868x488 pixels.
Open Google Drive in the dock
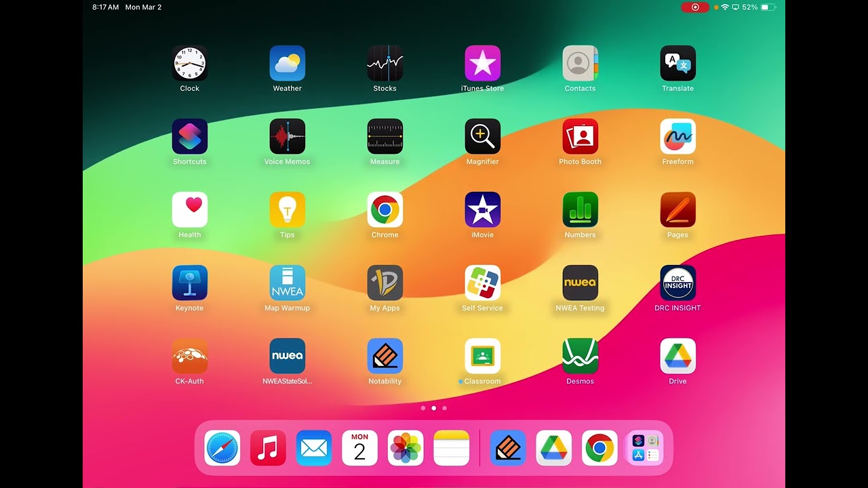pyautogui.click(x=554, y=448)
